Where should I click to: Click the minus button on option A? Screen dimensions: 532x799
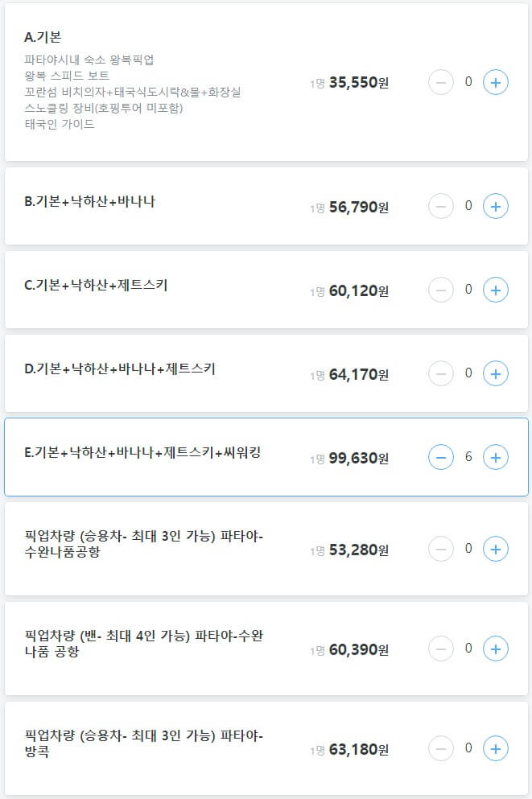tap(441, 82)
